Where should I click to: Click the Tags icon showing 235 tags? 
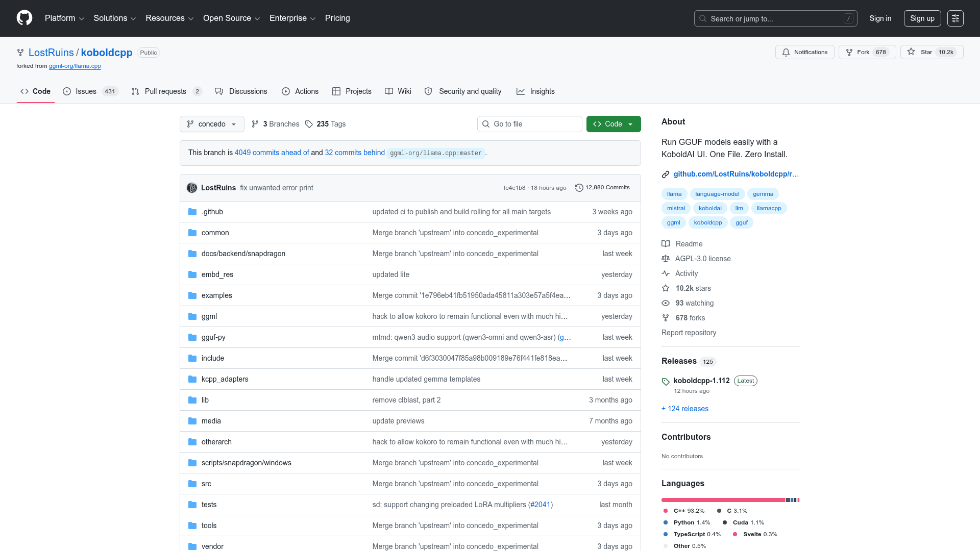coord(309,124)
